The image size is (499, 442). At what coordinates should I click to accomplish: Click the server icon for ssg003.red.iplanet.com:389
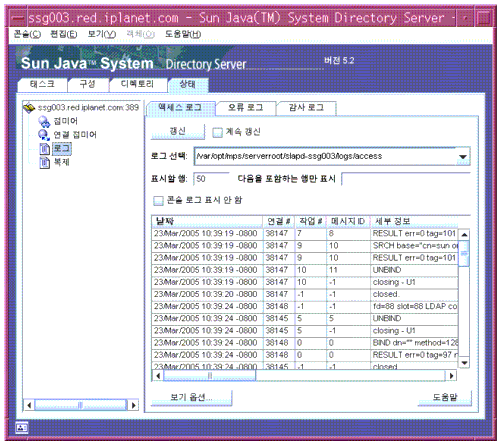pos(29,108)
